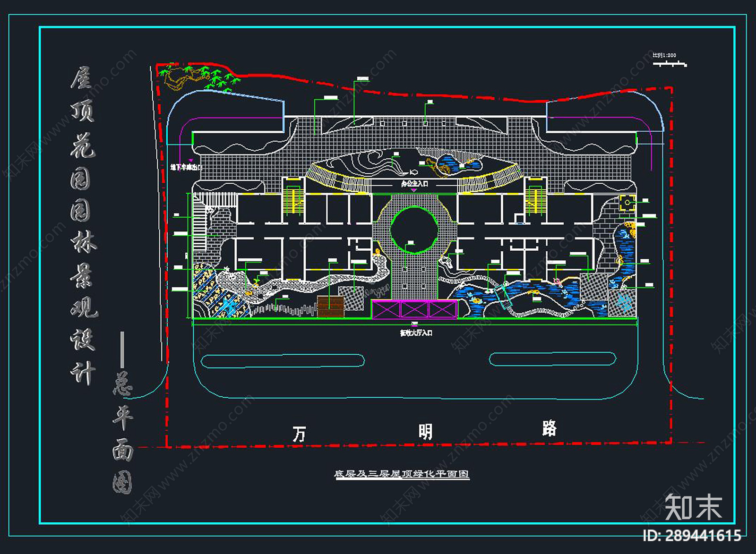The image size is (756, 554).
Task: Click the 明 character of the road name
Action: click(425, 432)
